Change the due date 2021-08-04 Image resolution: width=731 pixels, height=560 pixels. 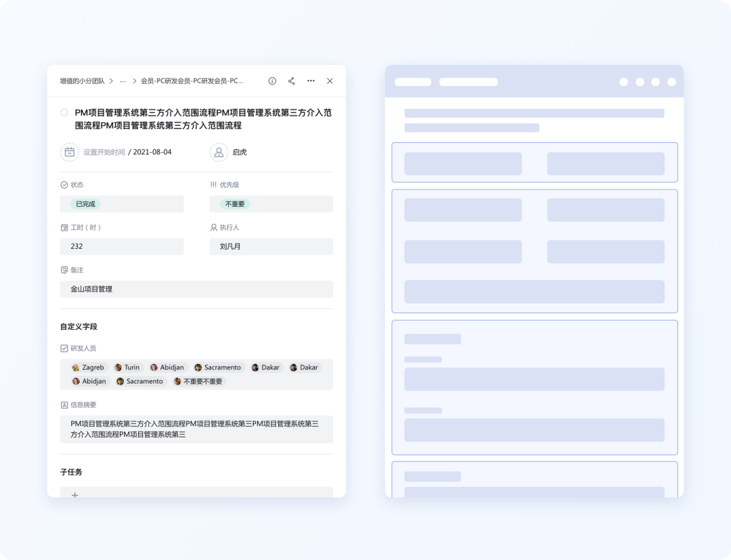pos(152,152)
